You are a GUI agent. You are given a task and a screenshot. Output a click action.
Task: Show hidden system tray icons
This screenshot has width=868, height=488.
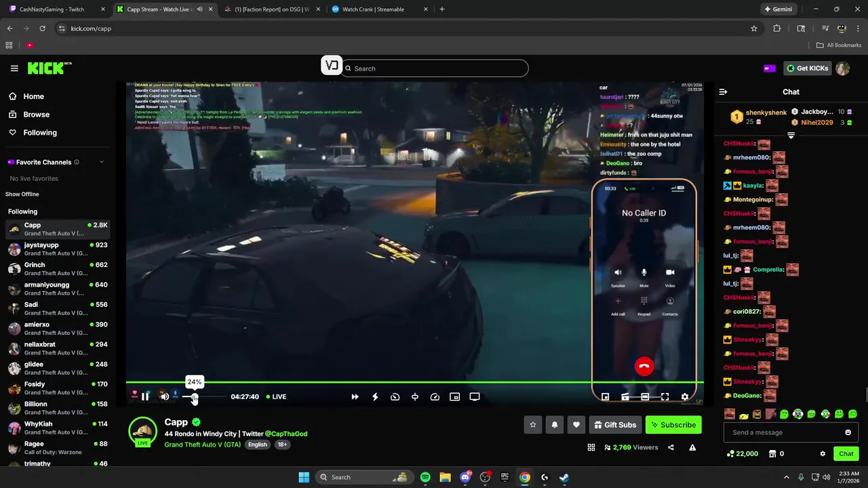(x=787, y=477)
